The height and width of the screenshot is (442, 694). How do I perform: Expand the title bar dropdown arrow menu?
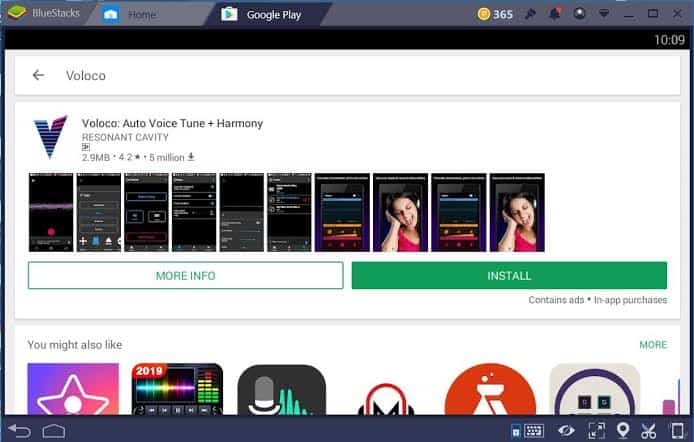pos(604,14)
